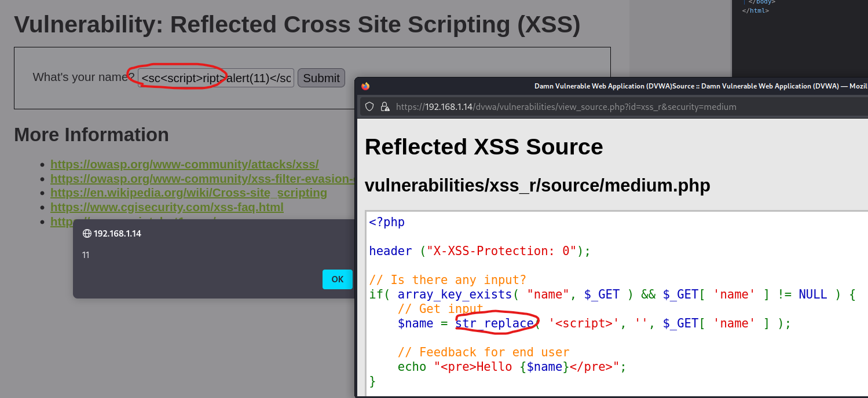Click the popup window title bar text
Viewport: 868px width, 398px height.
click(x=700, y=86)
